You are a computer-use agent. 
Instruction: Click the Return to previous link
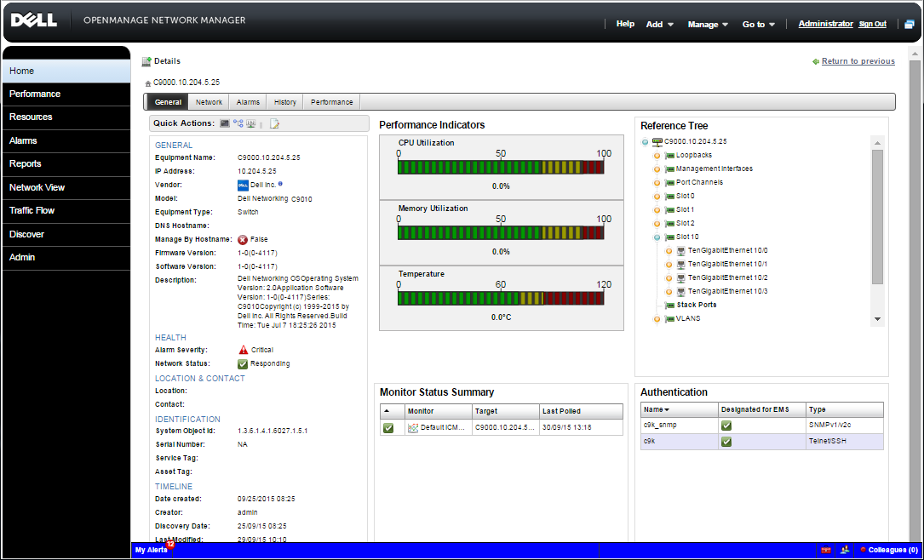tap(858, 61)
